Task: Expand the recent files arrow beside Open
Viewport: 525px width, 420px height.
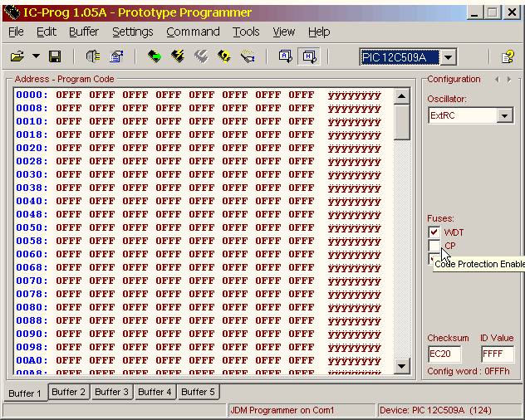Action: (36, 56)
